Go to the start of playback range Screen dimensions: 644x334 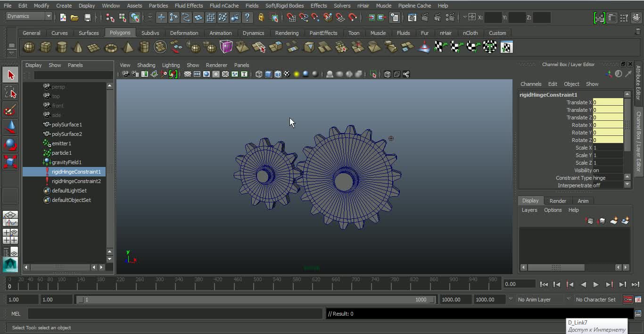pyautogui.click(x=544, y=284)
